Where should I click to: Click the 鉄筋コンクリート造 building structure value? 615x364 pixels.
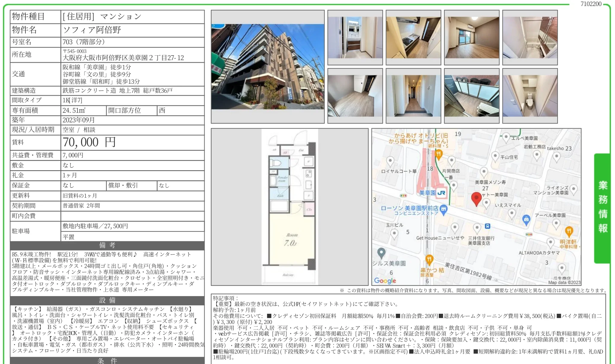pyautogui.click(x=89, y=91)
